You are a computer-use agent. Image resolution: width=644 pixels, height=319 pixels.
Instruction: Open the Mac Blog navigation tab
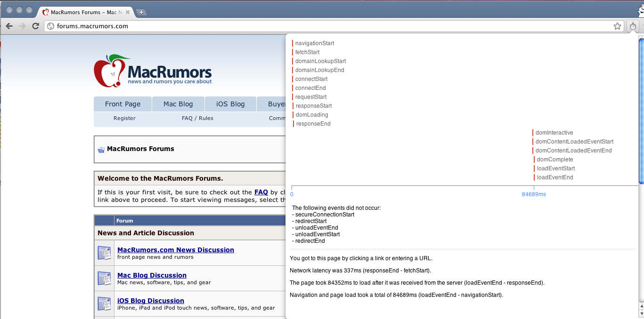tap(179, 104)
